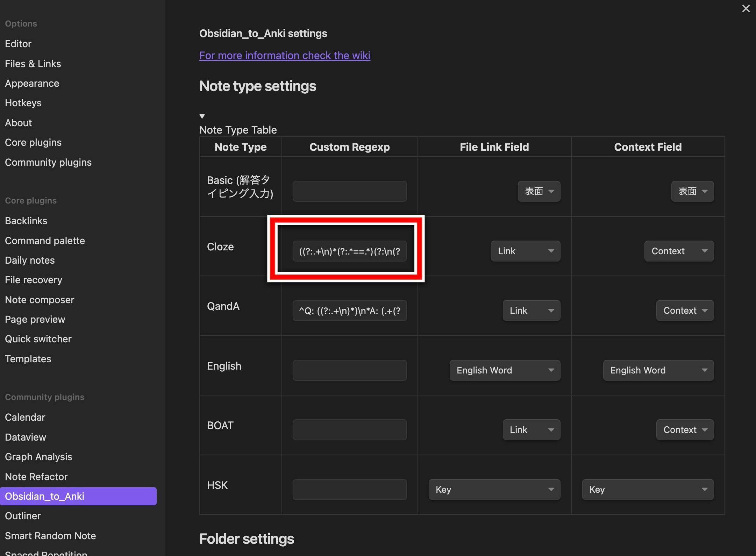
Task: Open the Context Field dropdown for QandA
Action: tap(684, 310)
